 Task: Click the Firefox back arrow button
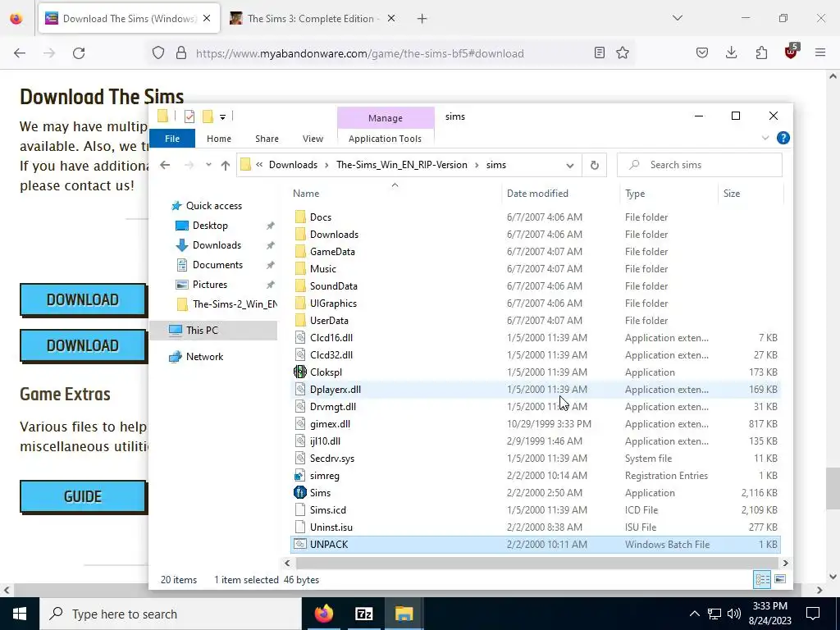pos(20,53)
